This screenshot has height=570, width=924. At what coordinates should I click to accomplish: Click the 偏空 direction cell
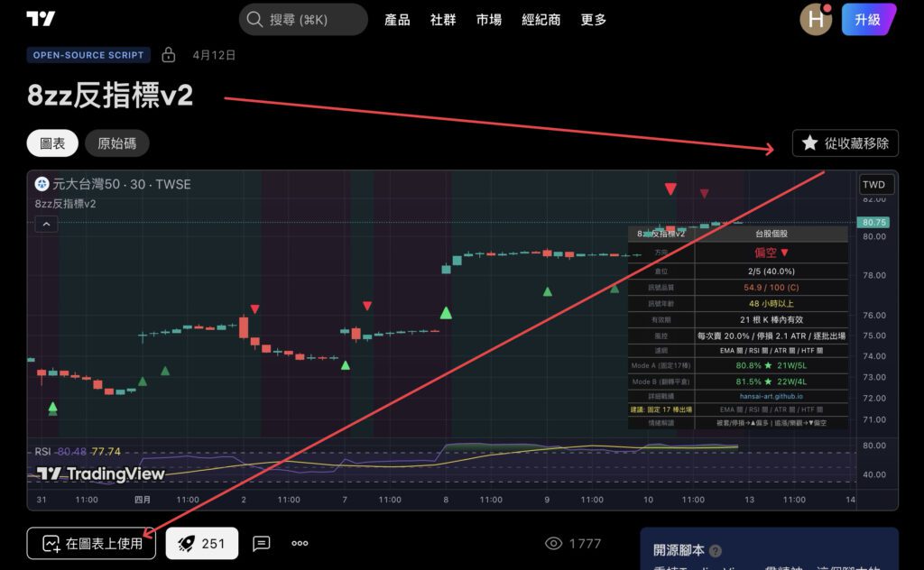pos(771,253)
